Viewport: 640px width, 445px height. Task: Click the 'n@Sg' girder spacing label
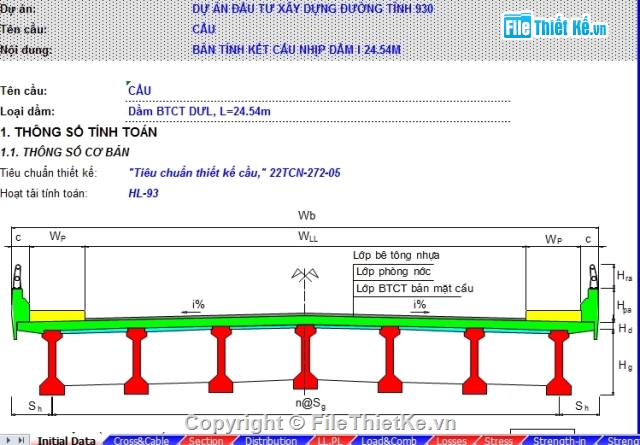click(311, 403)
